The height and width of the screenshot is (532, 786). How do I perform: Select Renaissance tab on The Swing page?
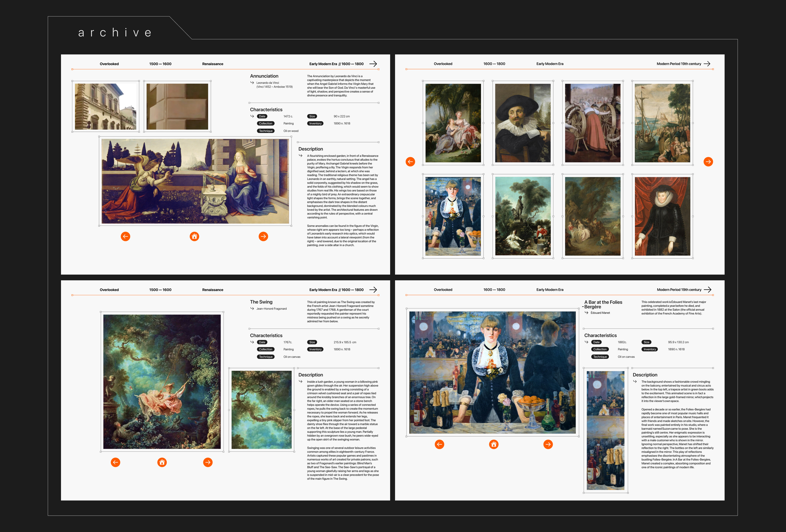click(x=212, y=290)
